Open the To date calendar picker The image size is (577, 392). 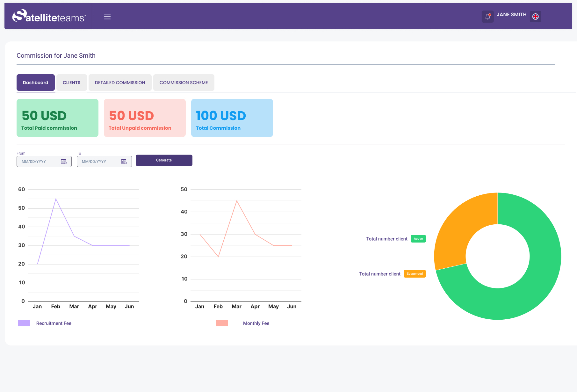click(124, 162)
